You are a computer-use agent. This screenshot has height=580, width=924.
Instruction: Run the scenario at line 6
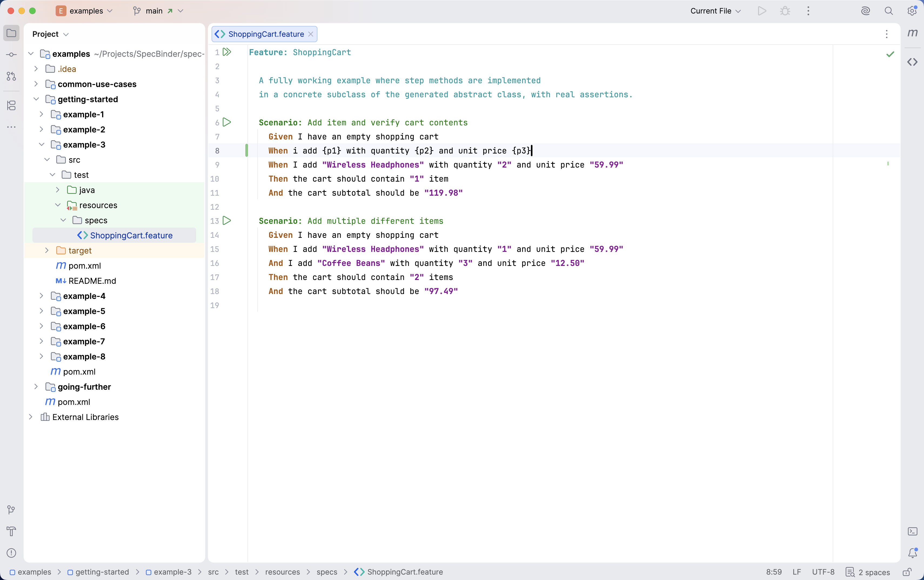[x=227, y=122]
